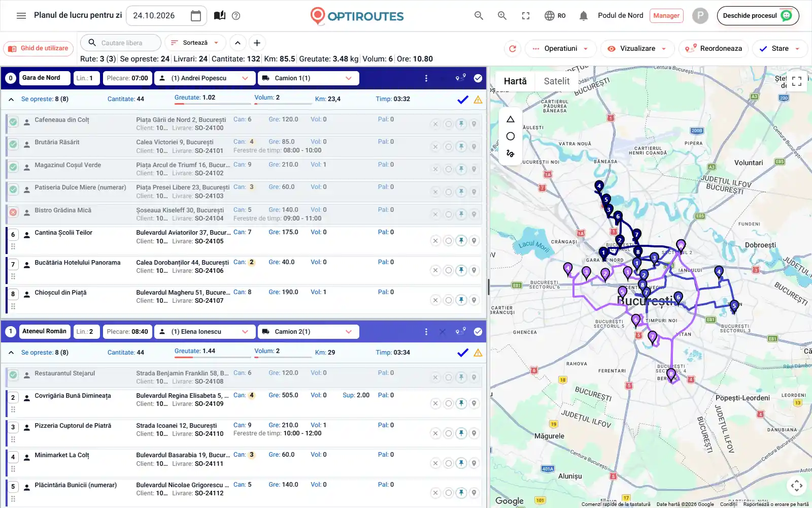
Task: Click the search magnifier in top bar
Action: [x=479, y=16]
